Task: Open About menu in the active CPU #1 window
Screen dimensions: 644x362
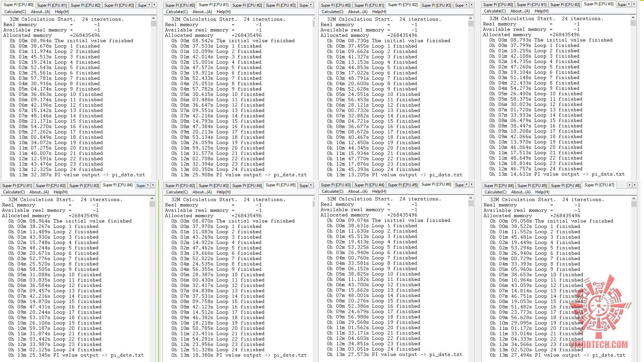Action: coord(202,12)
